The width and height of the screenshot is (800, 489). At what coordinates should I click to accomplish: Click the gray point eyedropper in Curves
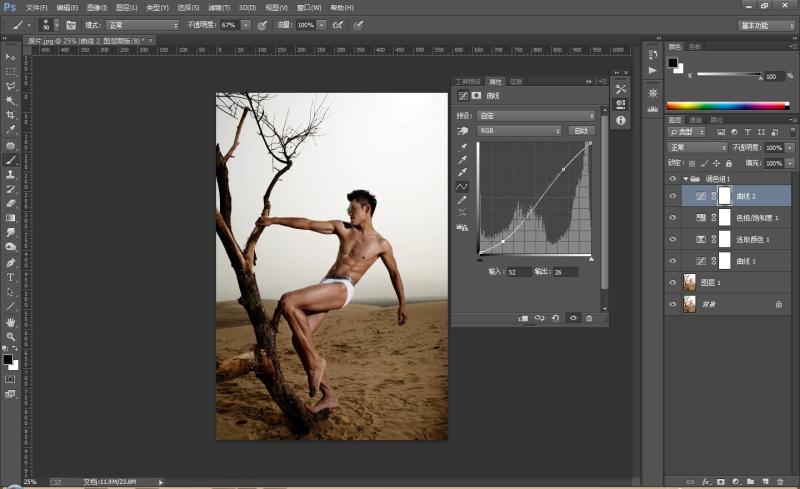point(462,160)
